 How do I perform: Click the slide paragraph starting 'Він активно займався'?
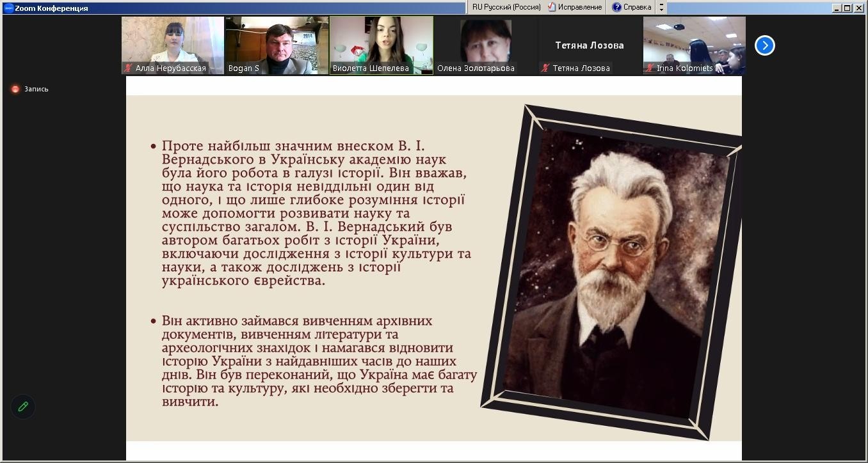(319, 361)
